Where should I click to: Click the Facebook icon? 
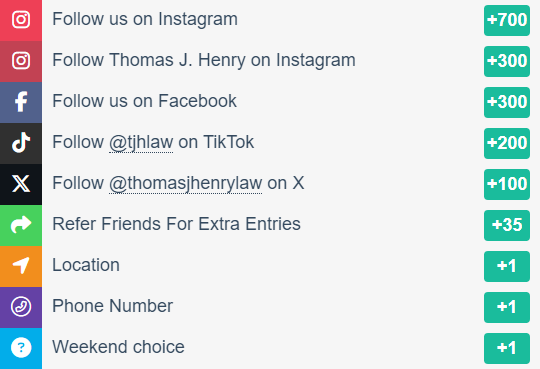[21, 102]
